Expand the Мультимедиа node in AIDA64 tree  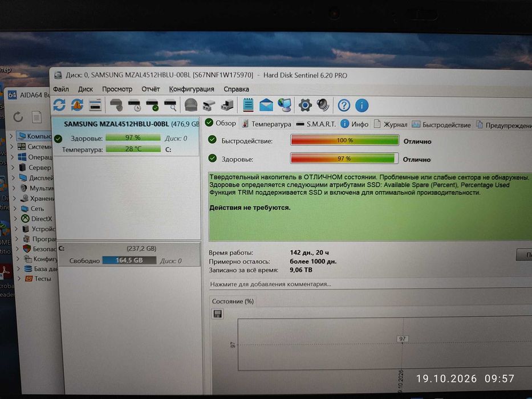(x=14, y=188)
